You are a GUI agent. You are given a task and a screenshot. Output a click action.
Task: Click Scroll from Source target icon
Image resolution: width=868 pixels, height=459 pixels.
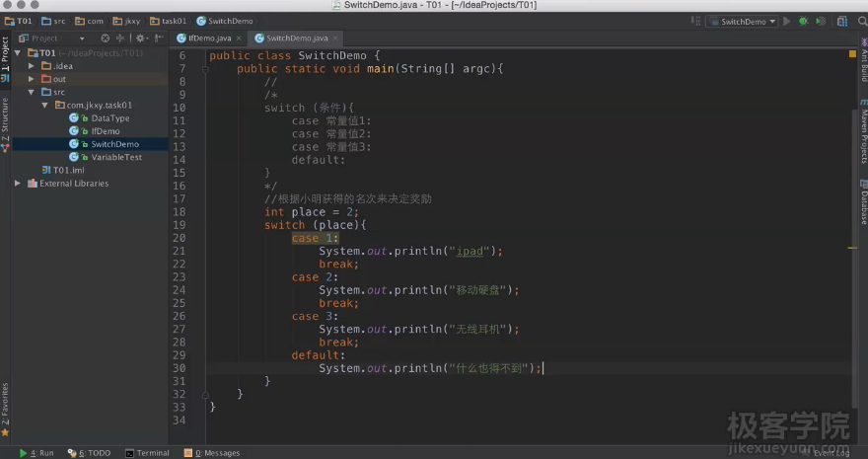point(107,38)
